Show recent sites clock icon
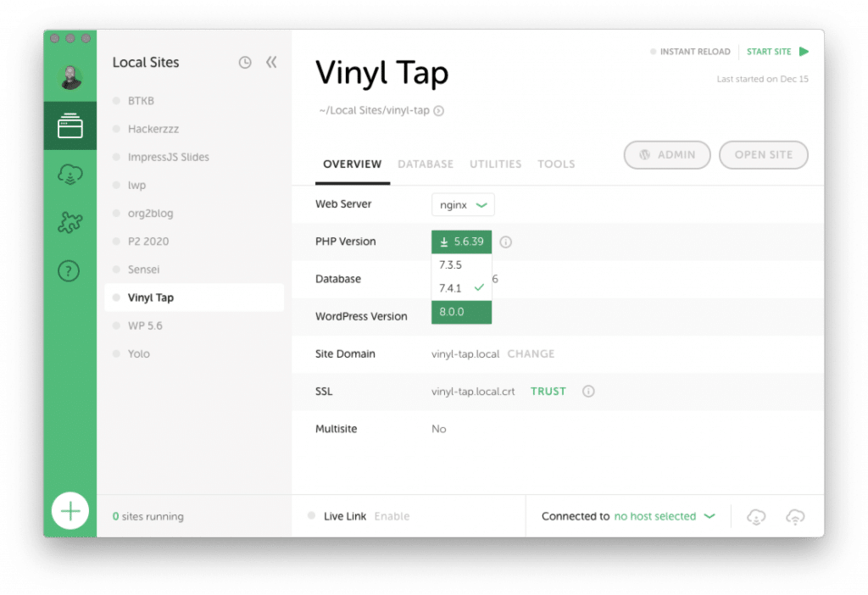Image resolution: width=868 pixels, height=595 pixels. tap(245, 63)
